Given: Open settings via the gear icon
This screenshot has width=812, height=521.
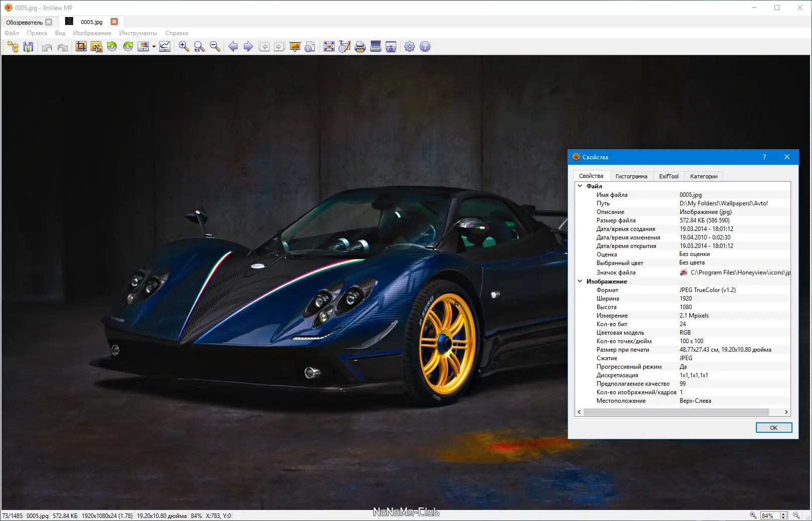Looking at the screenshot, I should 409,47.
